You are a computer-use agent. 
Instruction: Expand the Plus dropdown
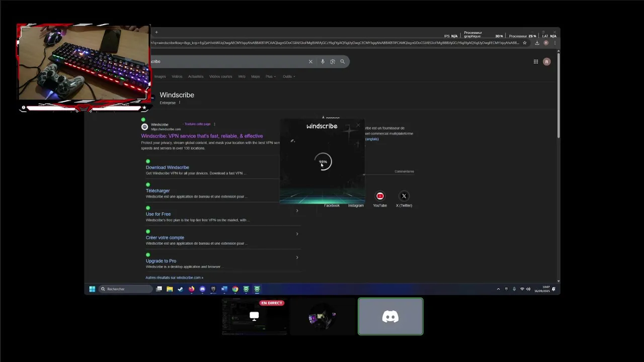271,76
